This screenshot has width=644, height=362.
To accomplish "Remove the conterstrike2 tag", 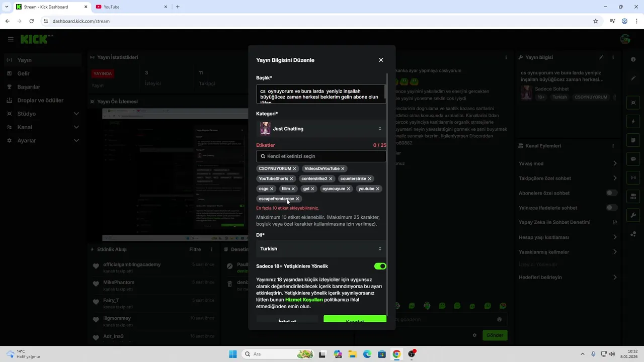I will click(x=331, y=178).
